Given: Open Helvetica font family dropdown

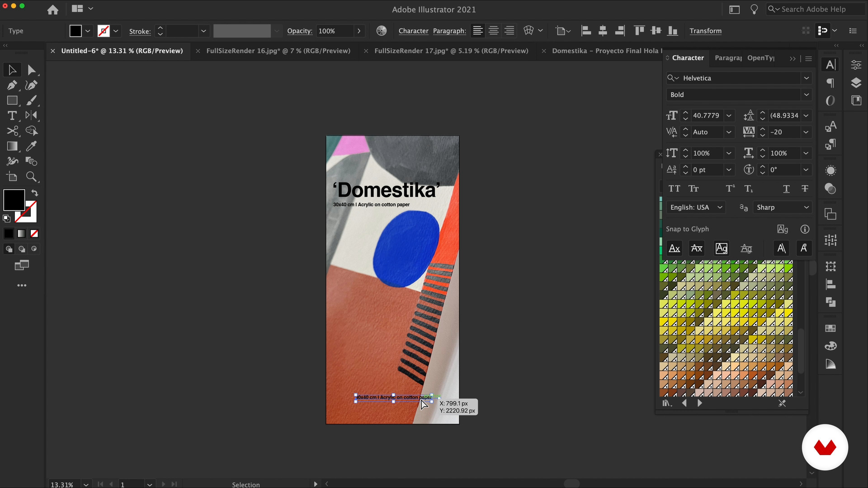Looking at the screenshot, I should 806,78.
